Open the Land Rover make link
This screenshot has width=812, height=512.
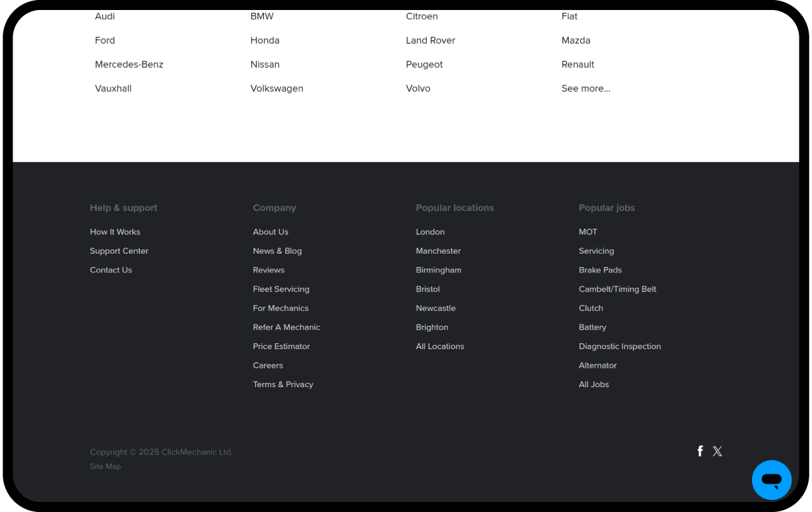pos(431,40)
